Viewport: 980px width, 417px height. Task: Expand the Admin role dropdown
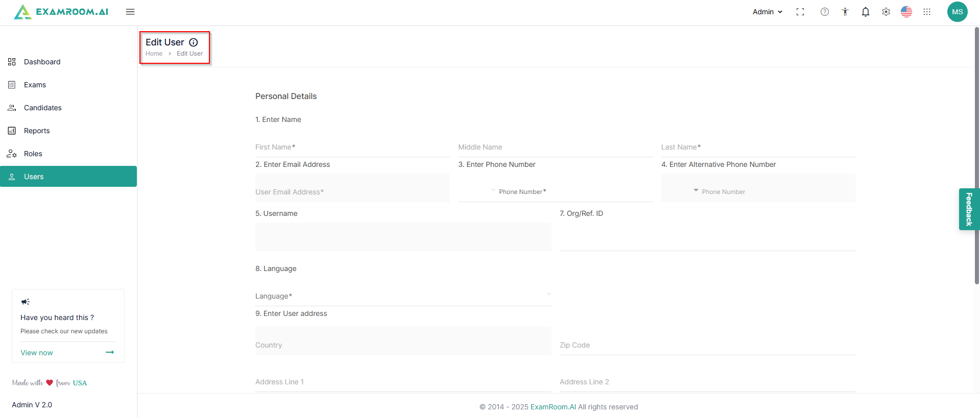pyautogui.click(x=768, y=12)
